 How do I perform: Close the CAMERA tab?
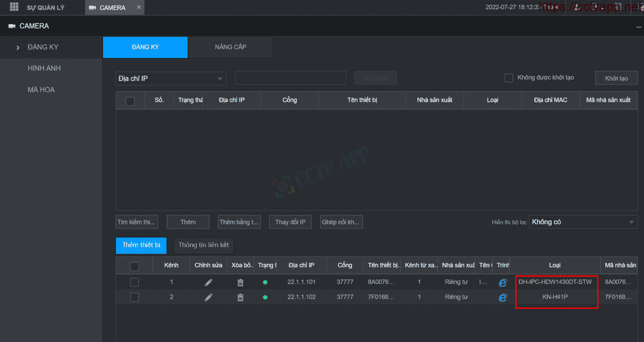coord(139,7)
